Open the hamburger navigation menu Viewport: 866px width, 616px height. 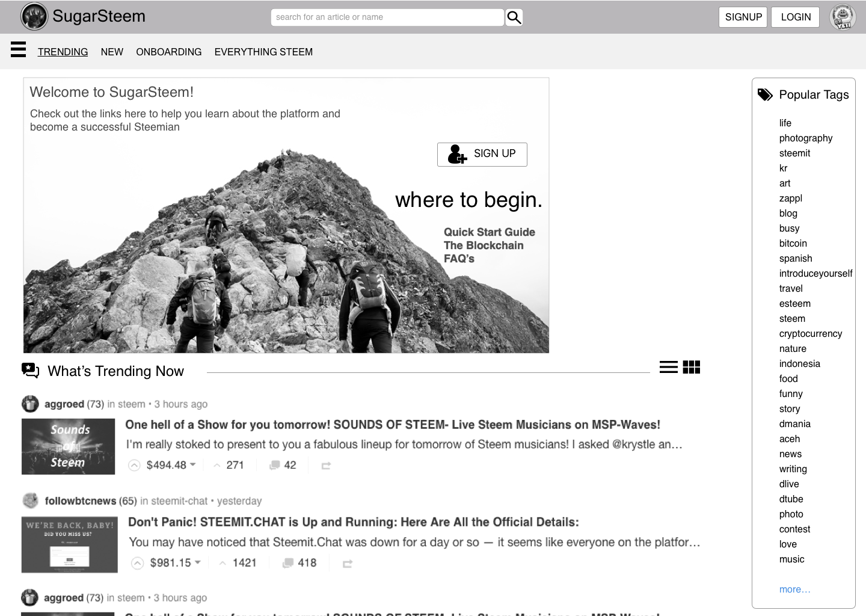(18, 49)
